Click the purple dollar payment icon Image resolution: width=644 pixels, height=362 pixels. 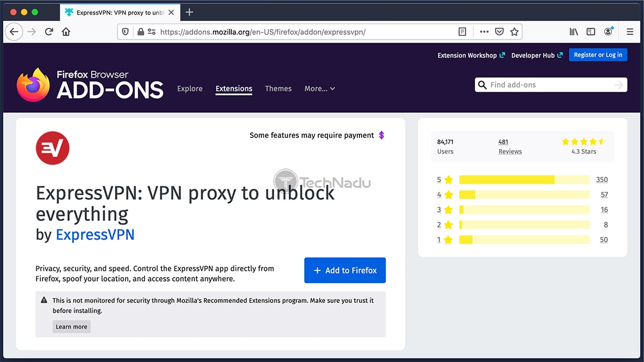coord(382,135)
